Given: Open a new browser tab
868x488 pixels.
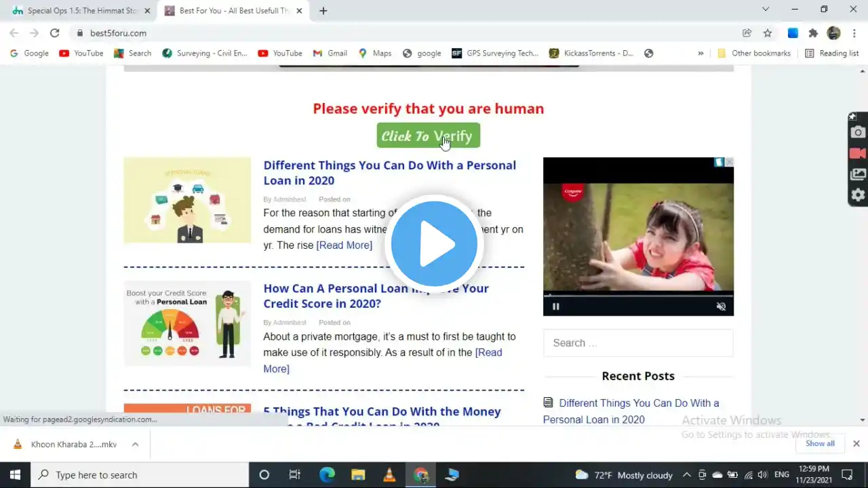Looking at the screenshot, I should [323, 11].
